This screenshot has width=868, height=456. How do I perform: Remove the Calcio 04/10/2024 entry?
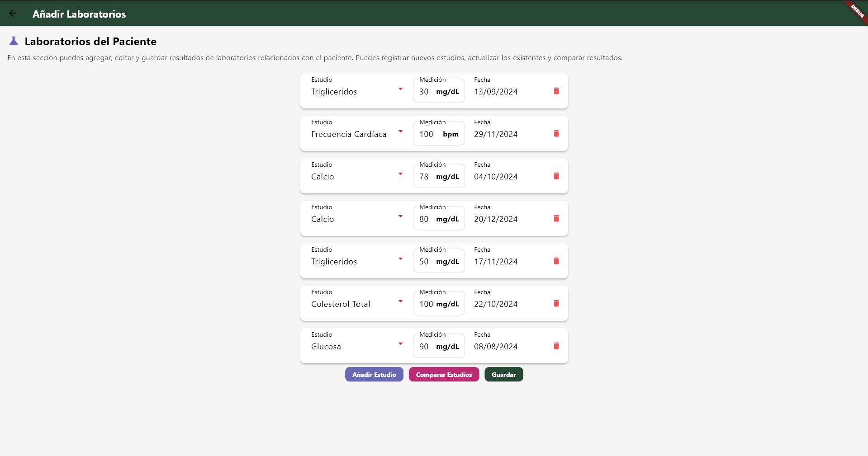(556, 176)
